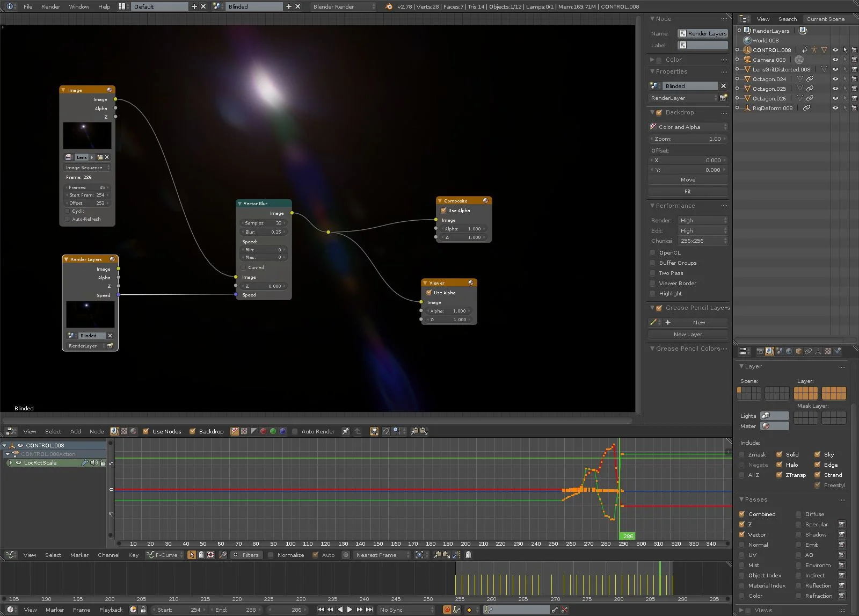Click the wrench modifier icon on LocRotScale channel

(x=84, y=462)
